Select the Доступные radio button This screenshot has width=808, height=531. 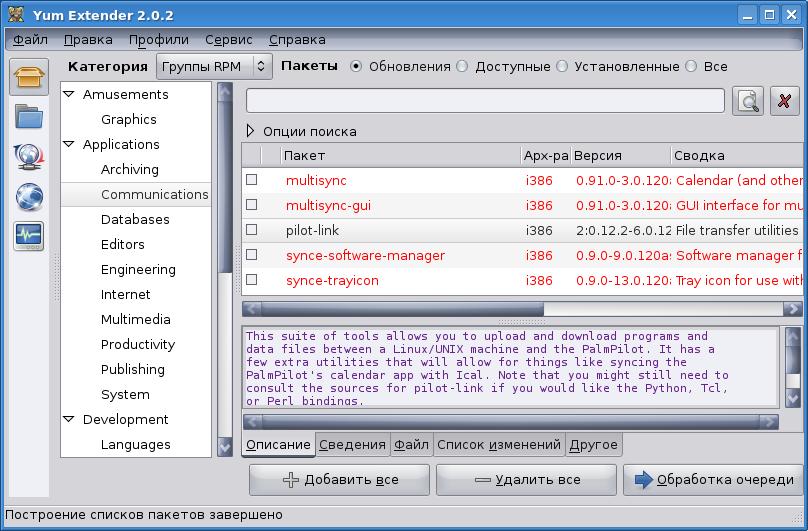(x=462, y=67)
